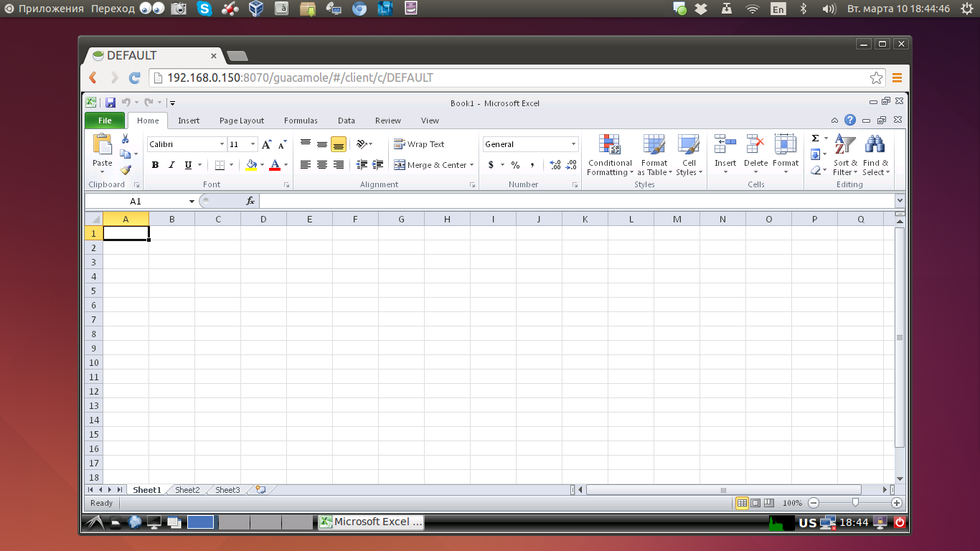Click the Insert Function fx icon
This screenshot has height=551, width=980.
tap(250, 202)
